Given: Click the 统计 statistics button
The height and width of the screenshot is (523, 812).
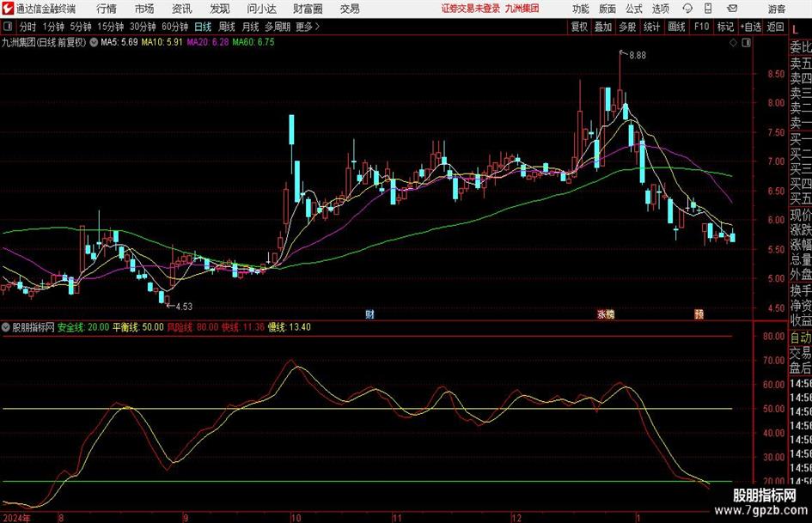Looking at the screenshot, I should (651, 27).
